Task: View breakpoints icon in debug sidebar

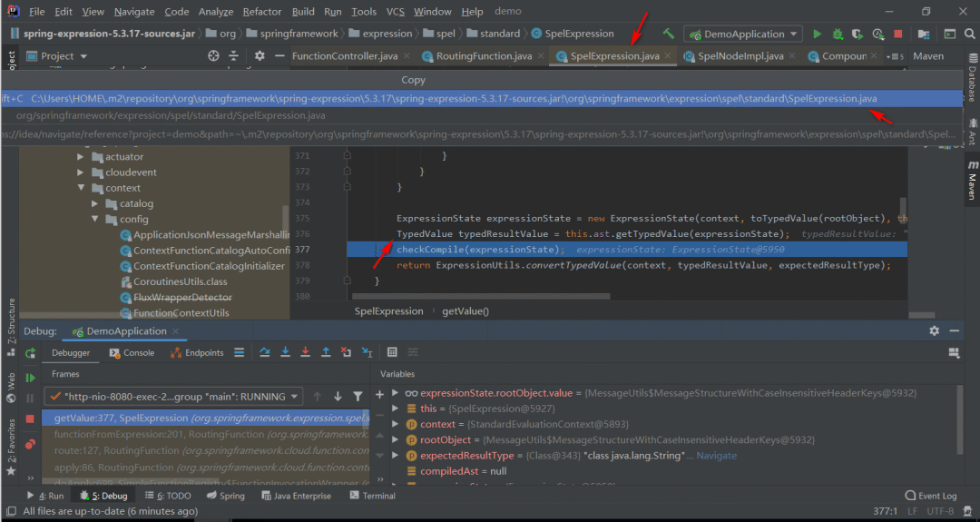Action: point(30,445)
